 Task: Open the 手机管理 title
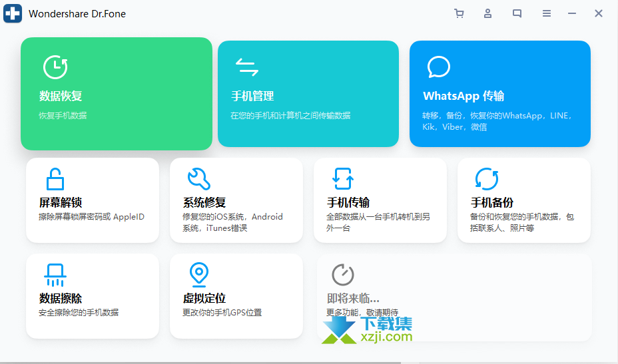pyautogui.click(x=252, y=96)
